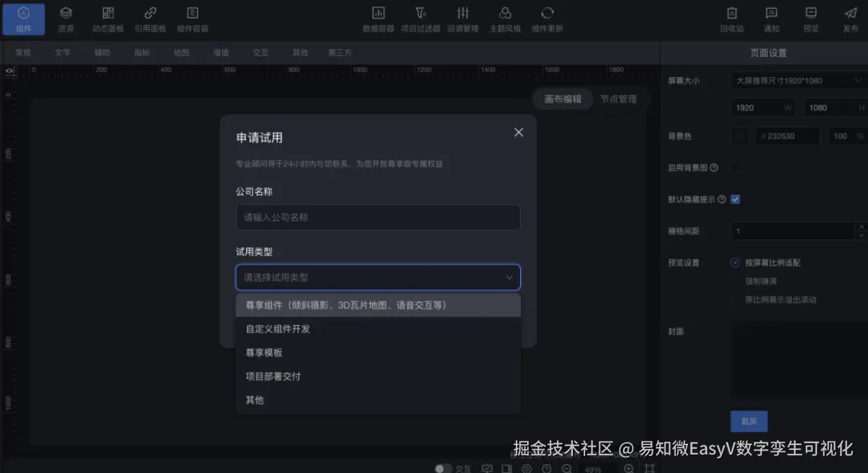Switch to the 其他 component tab
868x473 pixels.
(x=300, y=52)
